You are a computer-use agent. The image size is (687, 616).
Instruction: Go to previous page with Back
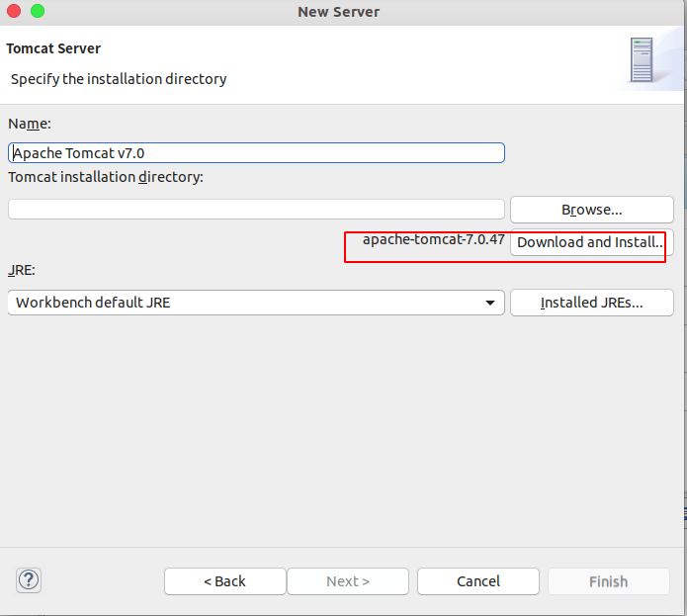click(225, 581)
